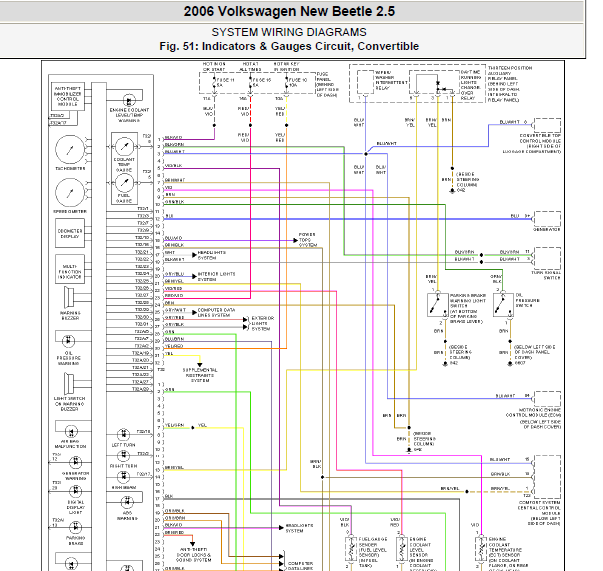
Task: Click the YEL wire label at pin 31
Action: pyautogui.click(x=169, y=353)
